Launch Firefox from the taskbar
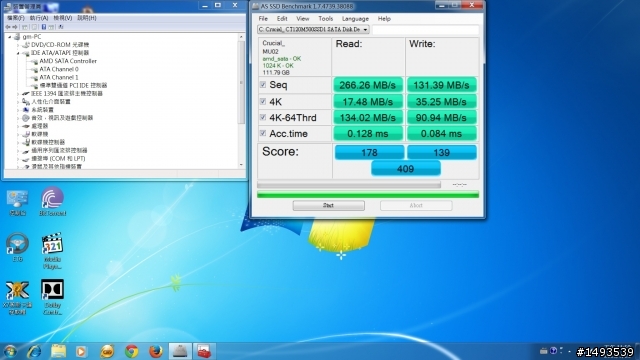This screenshot has height=360, width=640. (x=156, y=351)
